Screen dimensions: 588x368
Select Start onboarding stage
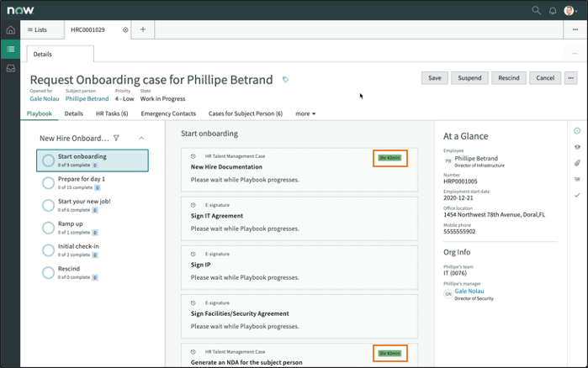pyautogui.click(x=93, y=160)
